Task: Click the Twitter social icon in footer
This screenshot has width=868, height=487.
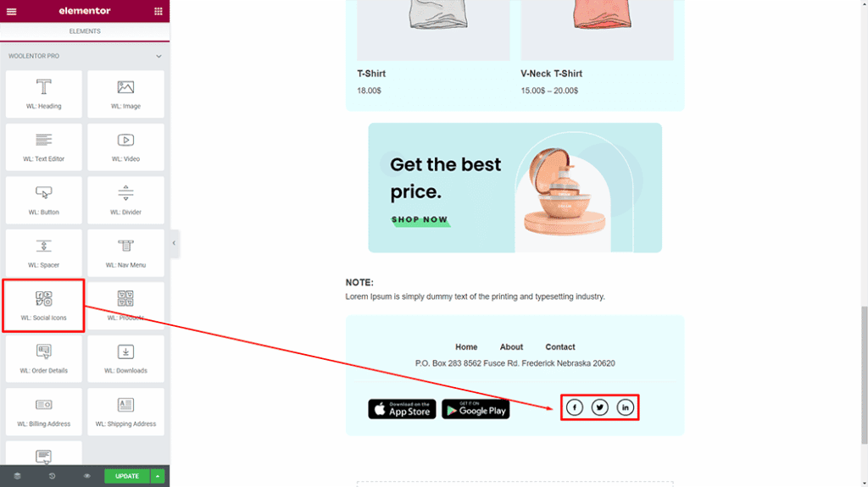Action: tap(599, 407)
